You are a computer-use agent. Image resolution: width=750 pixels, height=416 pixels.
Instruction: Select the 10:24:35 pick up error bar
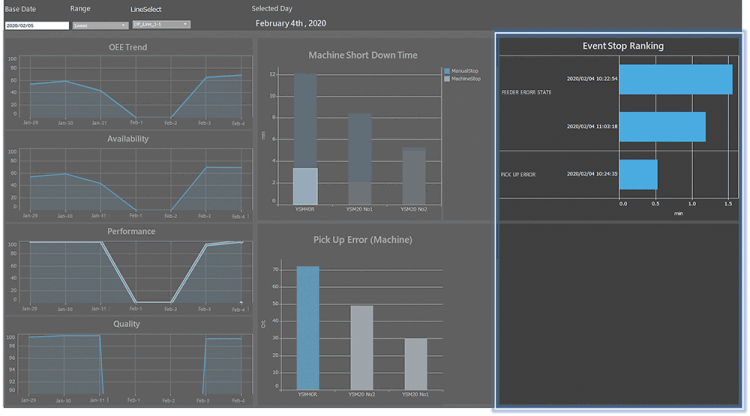click(638, 174)
